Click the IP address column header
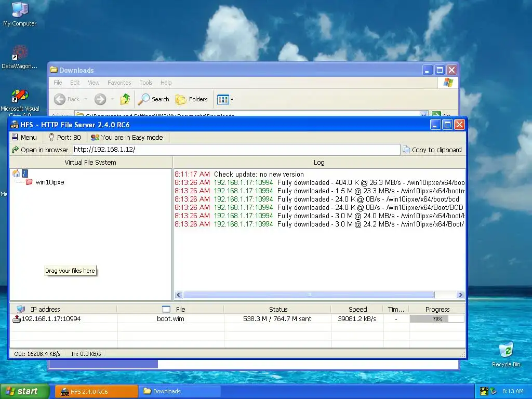 point(63,309)
